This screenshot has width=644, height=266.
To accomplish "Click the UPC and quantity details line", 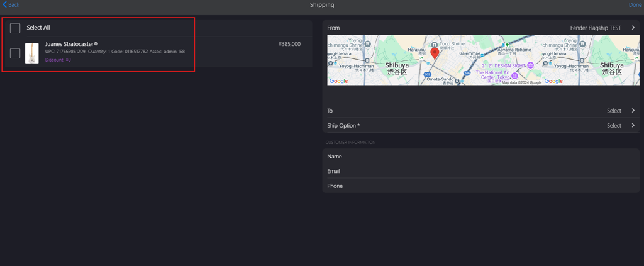I will pos(115,52).
